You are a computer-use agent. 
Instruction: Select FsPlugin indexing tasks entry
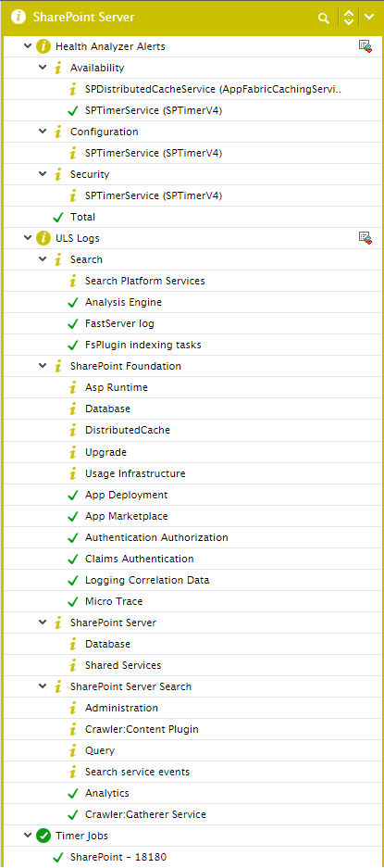(192, 345)
